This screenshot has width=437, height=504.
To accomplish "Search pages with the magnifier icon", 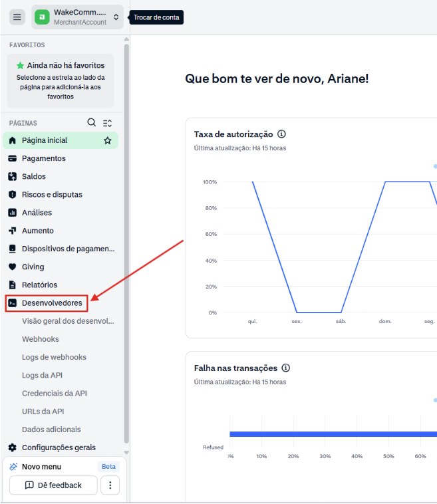I will coord(92,122).
